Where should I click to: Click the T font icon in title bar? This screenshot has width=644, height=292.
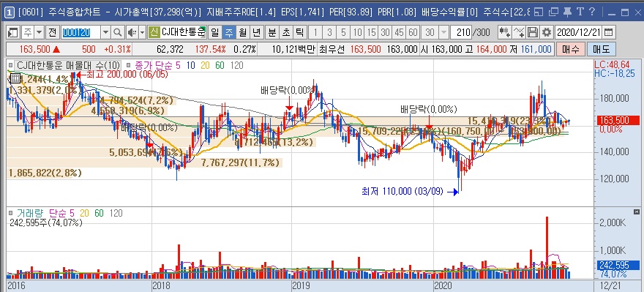click(x=580, y=12)
